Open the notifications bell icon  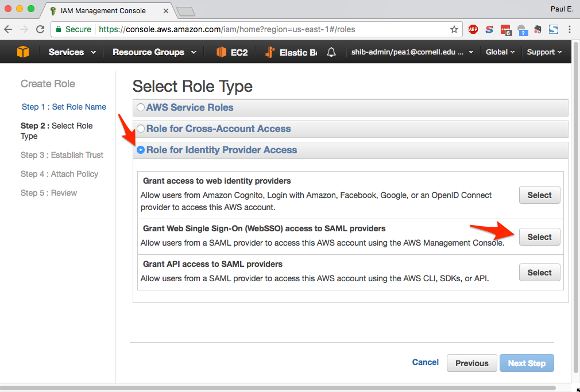click(x=331, y=52)
